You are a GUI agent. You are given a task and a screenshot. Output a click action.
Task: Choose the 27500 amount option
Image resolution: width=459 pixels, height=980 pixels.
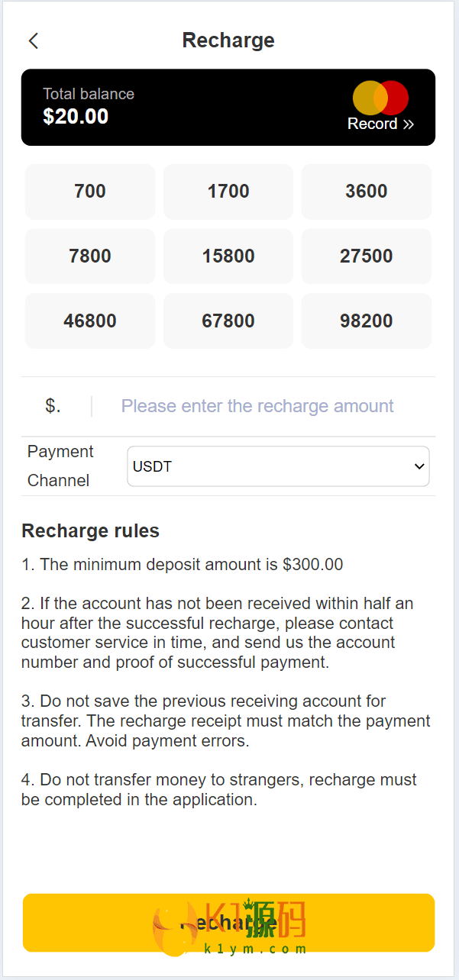click(x=367, y=256)
